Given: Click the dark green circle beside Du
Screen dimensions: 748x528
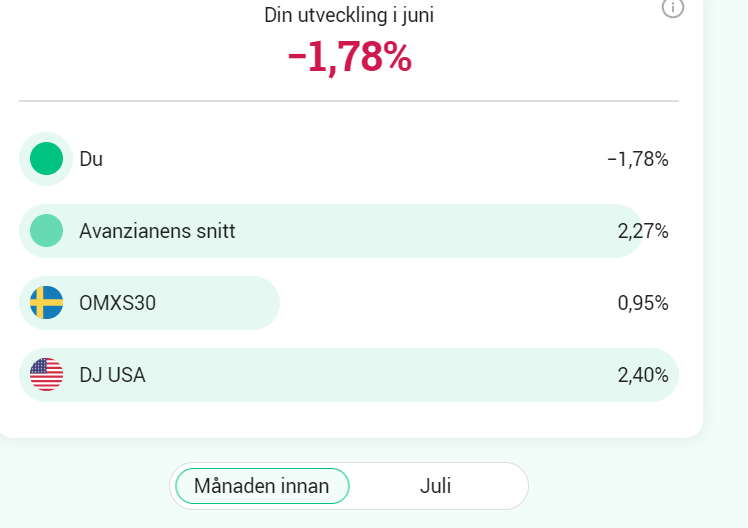Looking at the screenshot, I should tap(46, 159).
